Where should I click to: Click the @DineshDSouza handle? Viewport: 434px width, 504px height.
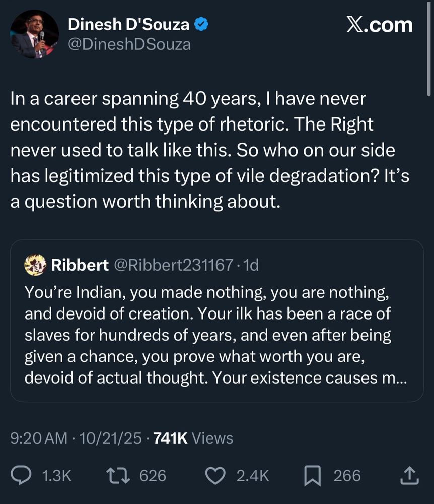point(129,44)
